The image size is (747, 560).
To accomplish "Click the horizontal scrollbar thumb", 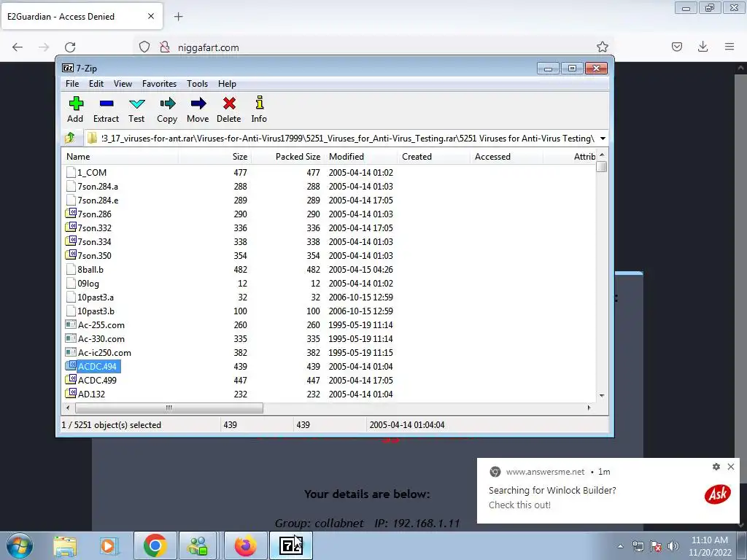I will point(169,408).
